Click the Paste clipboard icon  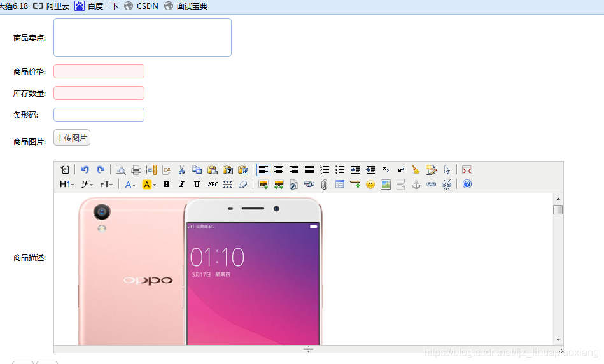[213, 169]
